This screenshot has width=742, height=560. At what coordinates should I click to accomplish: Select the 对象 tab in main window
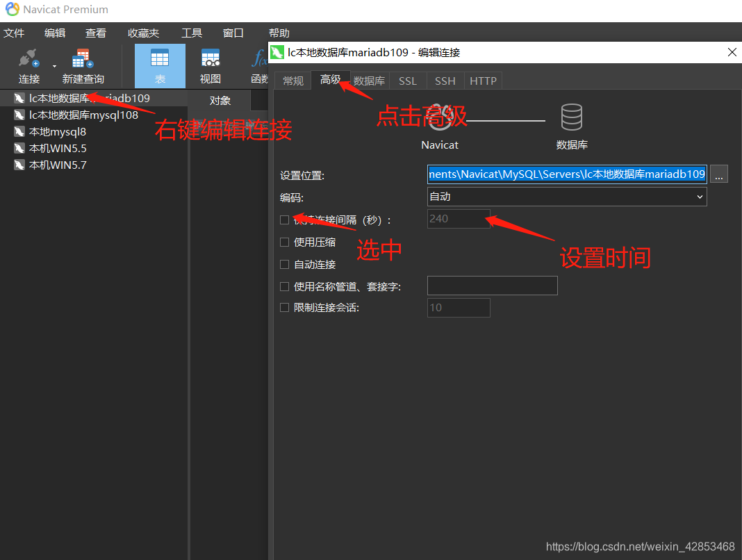click(220, 100)
